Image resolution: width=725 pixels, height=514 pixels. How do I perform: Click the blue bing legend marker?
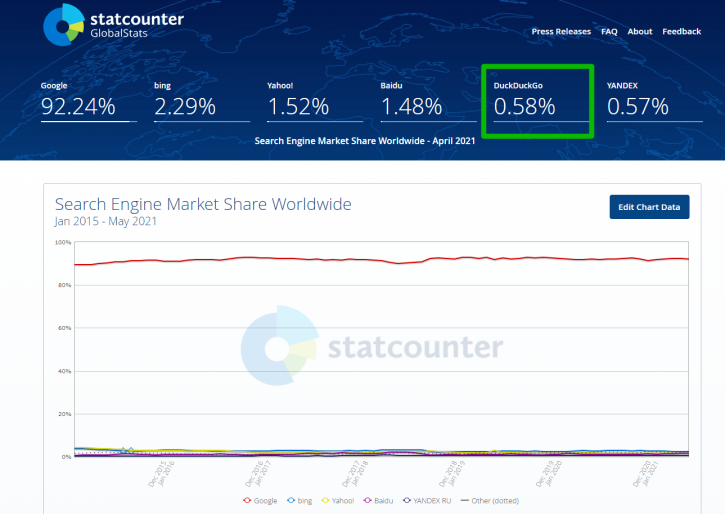[291, 500]
